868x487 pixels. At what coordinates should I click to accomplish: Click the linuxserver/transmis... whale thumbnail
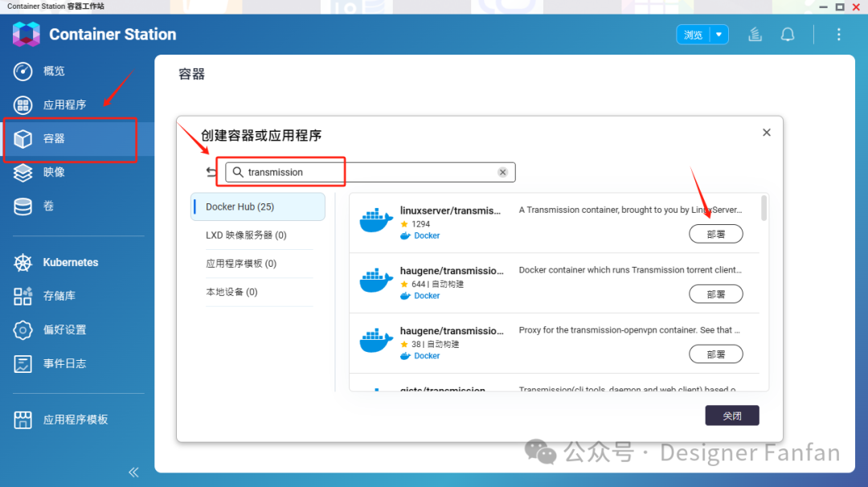click(376, 219)
